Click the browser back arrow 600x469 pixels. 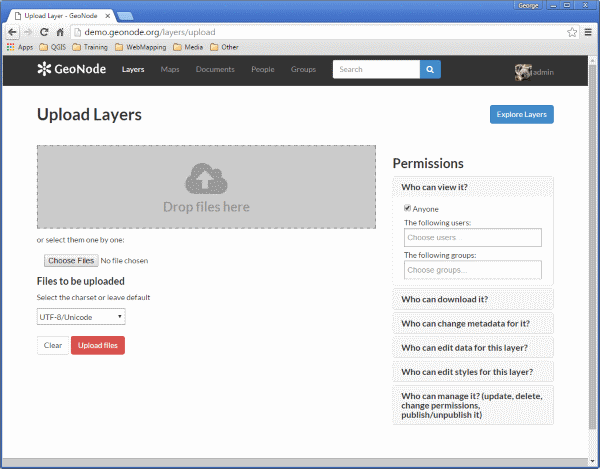pos(12,32)
